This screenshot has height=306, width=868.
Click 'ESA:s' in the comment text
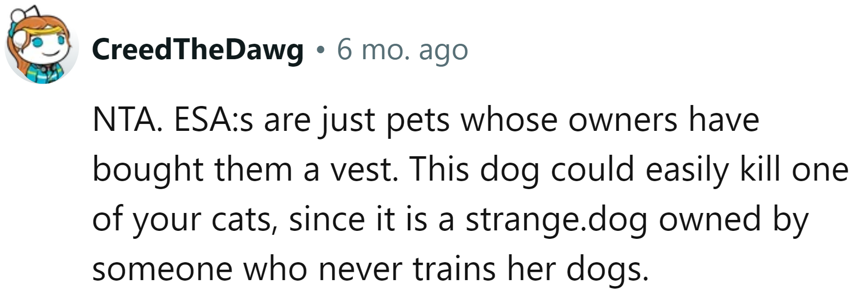[x=213, y=120]
